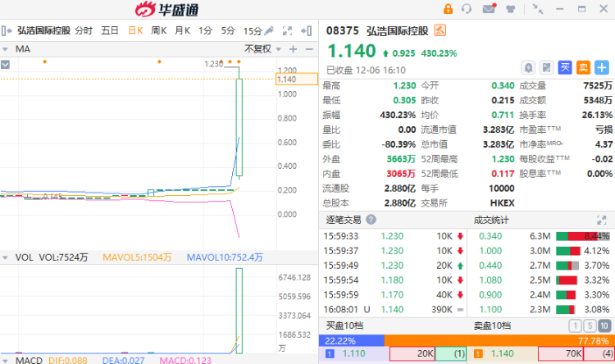
Task: Click the blue 买 buy button
Action: (565, 68)
